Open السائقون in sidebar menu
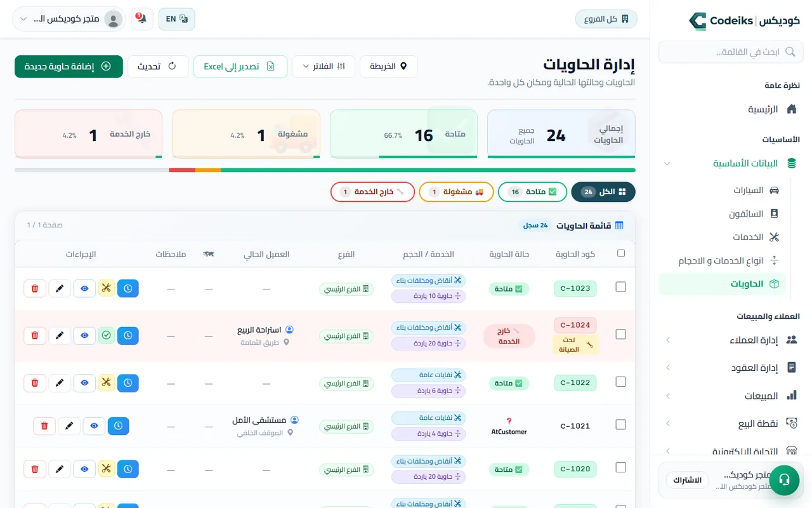Screen dimensions: 812x508 [x=723, y=214]
